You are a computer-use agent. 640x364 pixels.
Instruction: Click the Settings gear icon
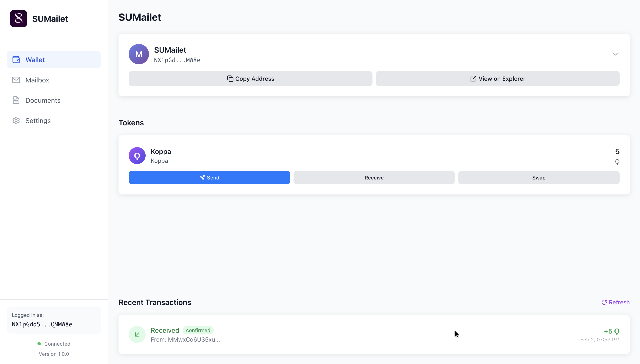coord(16,120)
